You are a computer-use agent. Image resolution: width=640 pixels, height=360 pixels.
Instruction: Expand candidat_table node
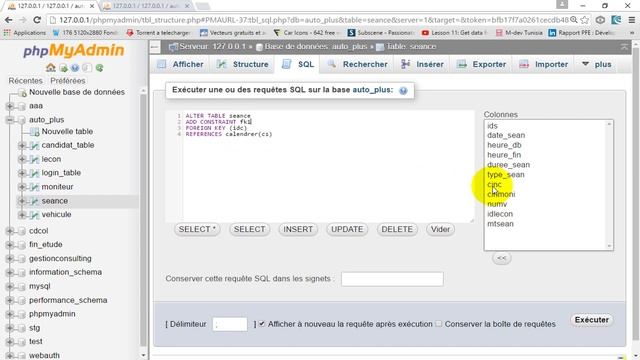tap(22, 145)
